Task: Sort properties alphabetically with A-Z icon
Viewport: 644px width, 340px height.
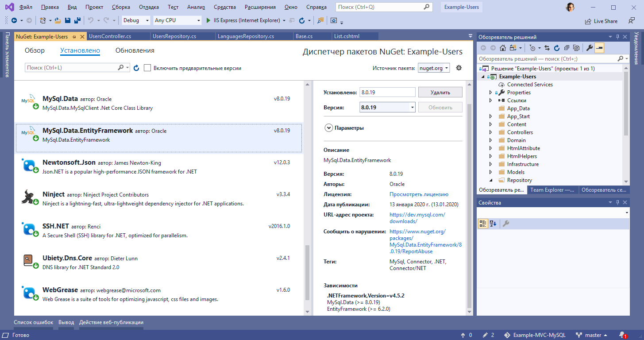Action: coord(493,224)
